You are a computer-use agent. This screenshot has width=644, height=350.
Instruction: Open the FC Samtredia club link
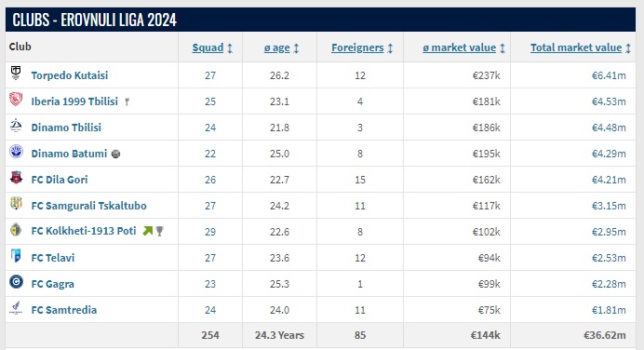(x=64, y=310)
